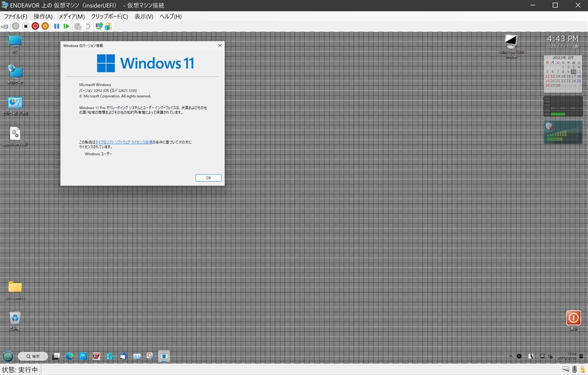The height and width of the screenshot is (375, 588).
Task: Pause the virtual machine
Action: pyautogui.click(x=57, y=26)
